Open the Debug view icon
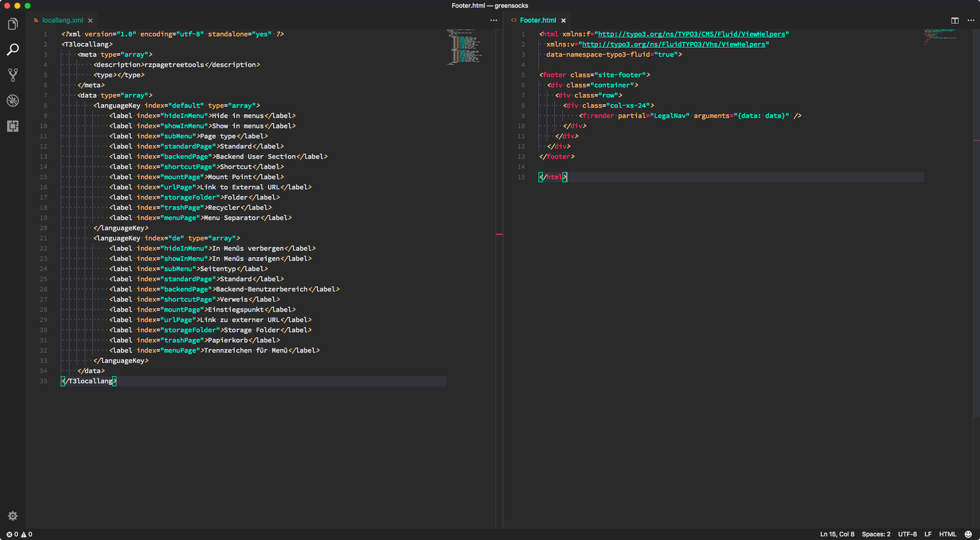 [x=13, y=101]
